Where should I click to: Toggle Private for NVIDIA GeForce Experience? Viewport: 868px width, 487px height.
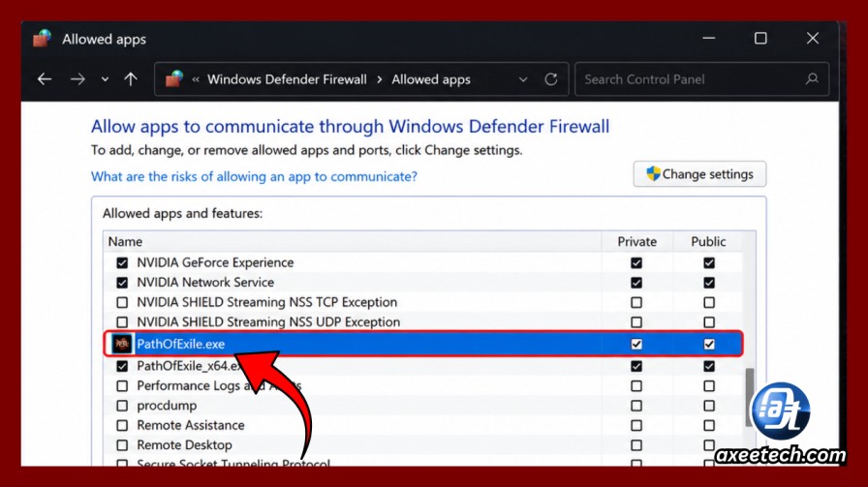click(636, 263)
